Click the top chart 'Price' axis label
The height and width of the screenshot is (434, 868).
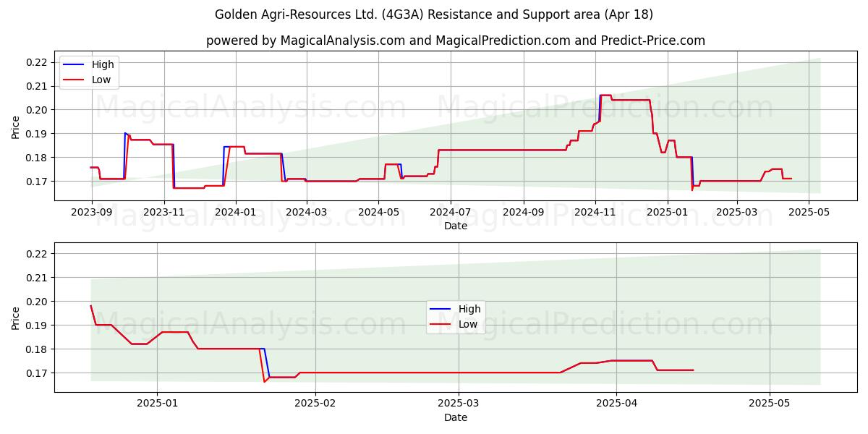coord(16,127)
